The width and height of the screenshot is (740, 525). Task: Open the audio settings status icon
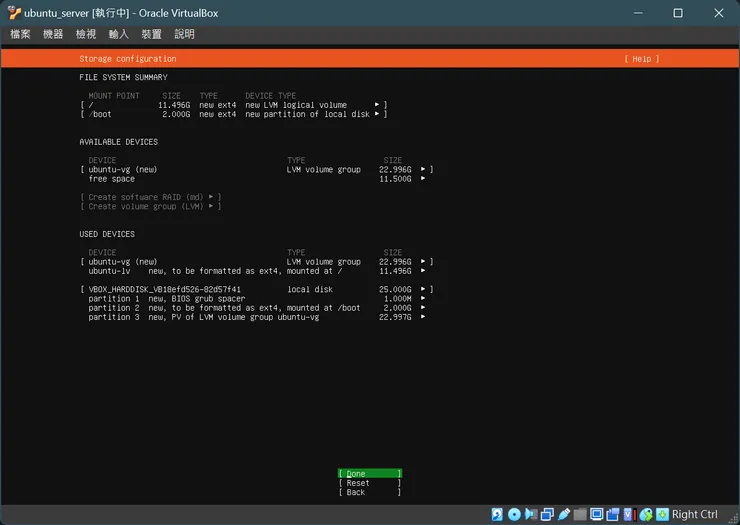(x=531, y=514)
